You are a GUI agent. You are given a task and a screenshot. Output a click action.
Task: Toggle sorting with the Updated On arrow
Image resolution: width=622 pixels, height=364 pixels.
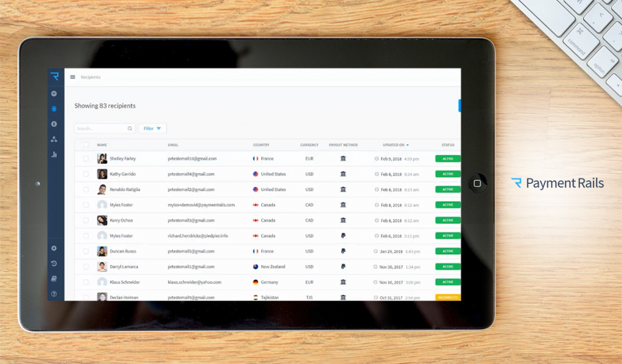click(x=407, y=145)
